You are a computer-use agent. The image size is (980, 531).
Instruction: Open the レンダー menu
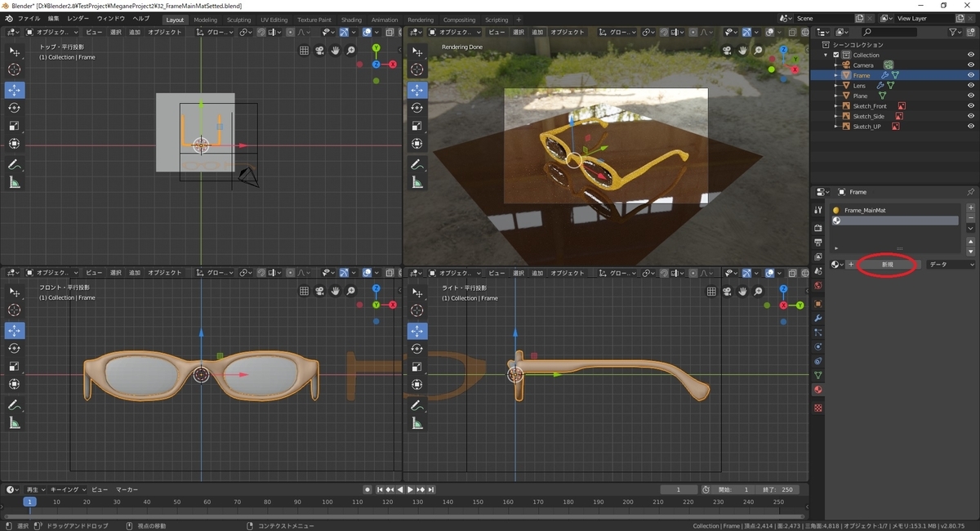pyautogui.click(x=78, y=18)
